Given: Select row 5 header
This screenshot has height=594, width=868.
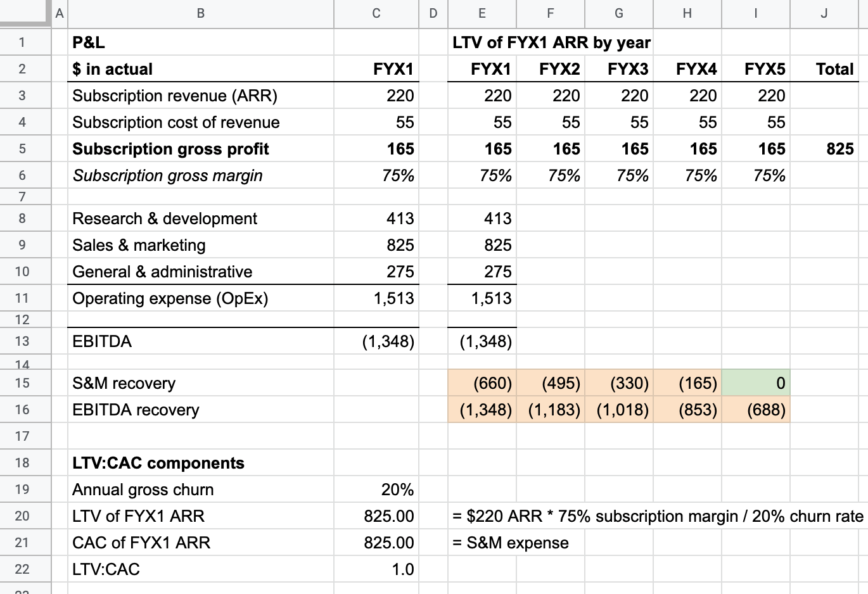Looking at the screenshot, I should click(23, 149).
